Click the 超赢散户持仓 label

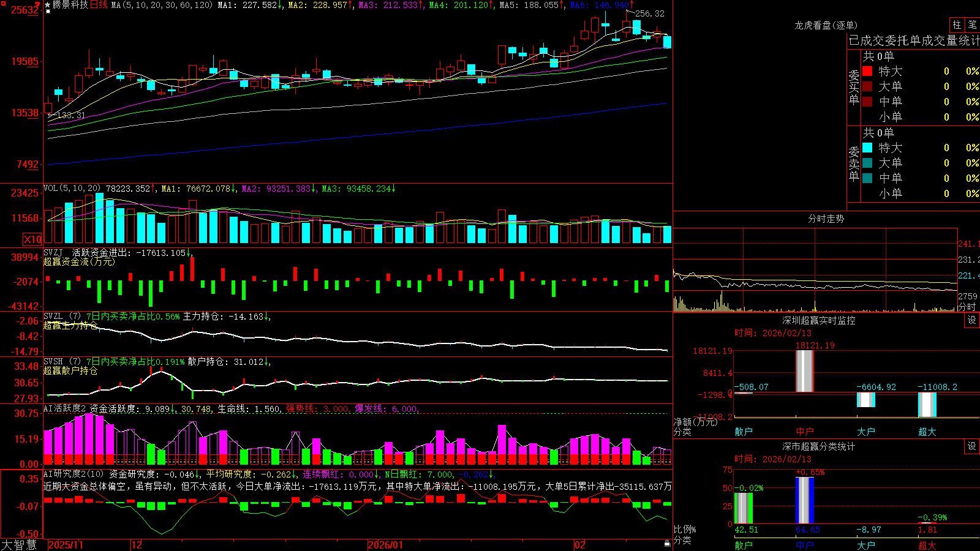coord(70,370)
